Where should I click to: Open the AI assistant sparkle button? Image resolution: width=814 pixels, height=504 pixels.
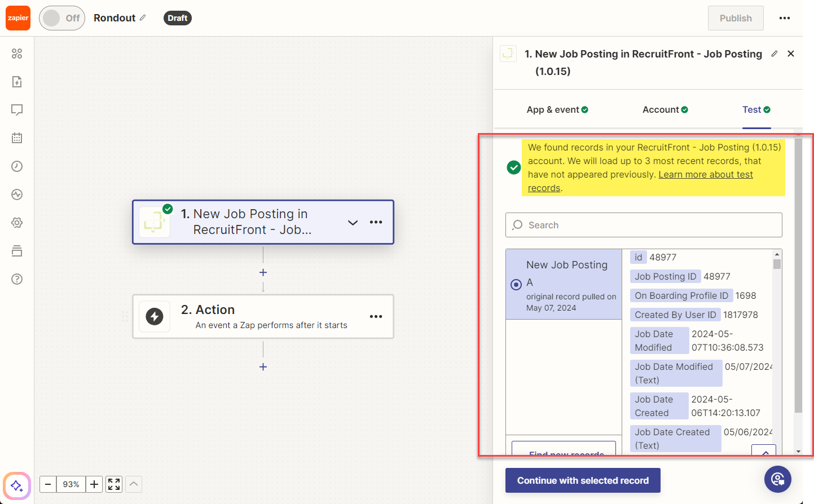click(17, 485)
